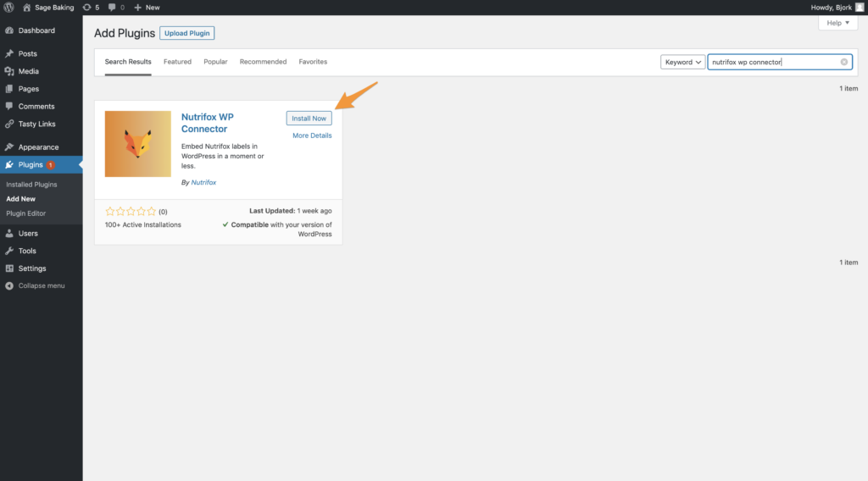Click the Pages icon in sidebar
Image resolution: width=868 pixels, height=481 pixels.
tap(9, 88)
